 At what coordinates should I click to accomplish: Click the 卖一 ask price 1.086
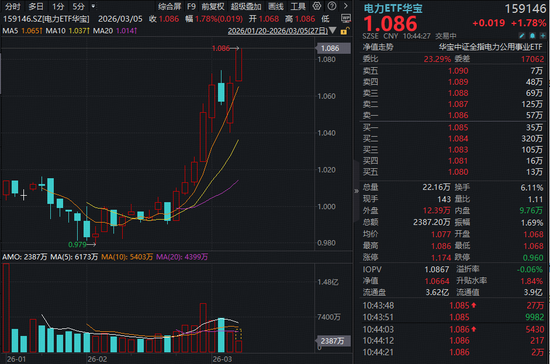[458, 115]
